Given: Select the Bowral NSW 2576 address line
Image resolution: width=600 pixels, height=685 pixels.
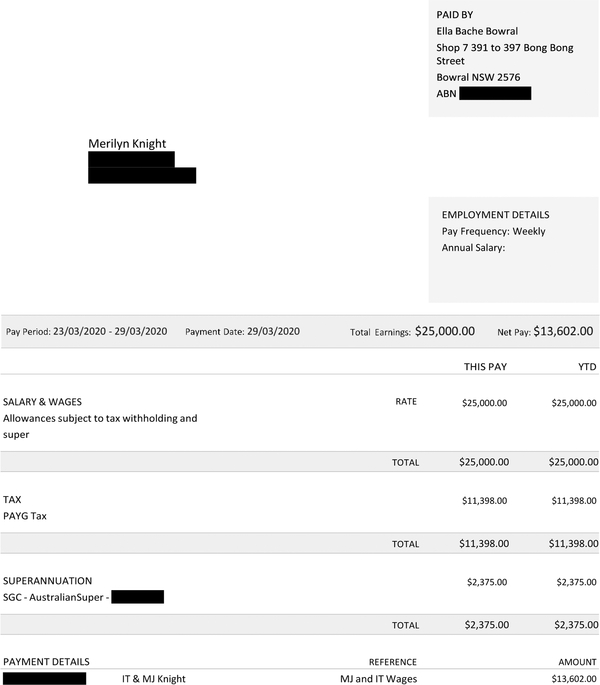Looking at the screenshot, I should pyautogui.click(x=478, y=77).
